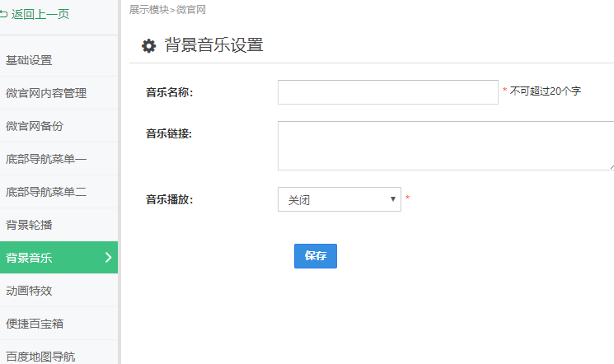This screenshot has height=364, width=614.
Task: Click the return arrow icon beside 返回上一页
Action: coord(4,13)
